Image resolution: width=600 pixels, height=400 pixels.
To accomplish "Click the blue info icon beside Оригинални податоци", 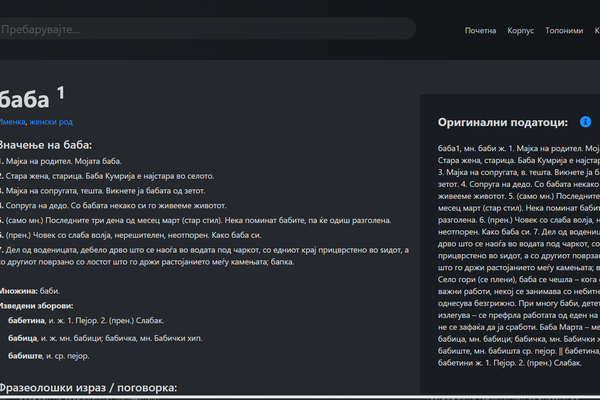I will (585, 122).
